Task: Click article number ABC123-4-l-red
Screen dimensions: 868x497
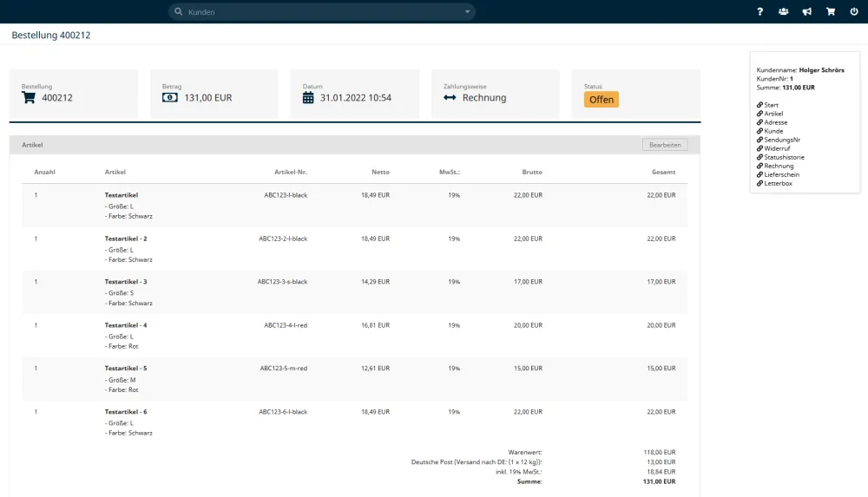Action: (x=286, y=325)
